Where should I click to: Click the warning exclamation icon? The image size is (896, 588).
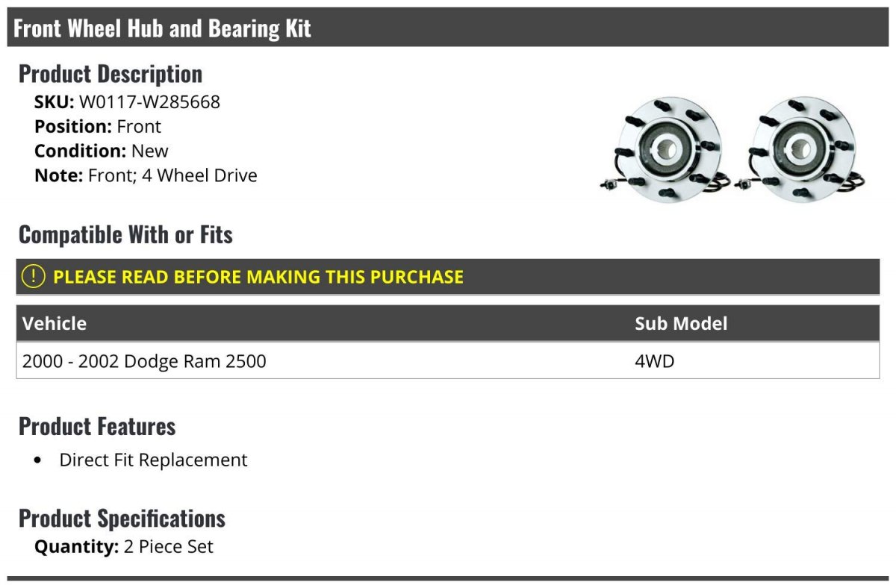34,277
